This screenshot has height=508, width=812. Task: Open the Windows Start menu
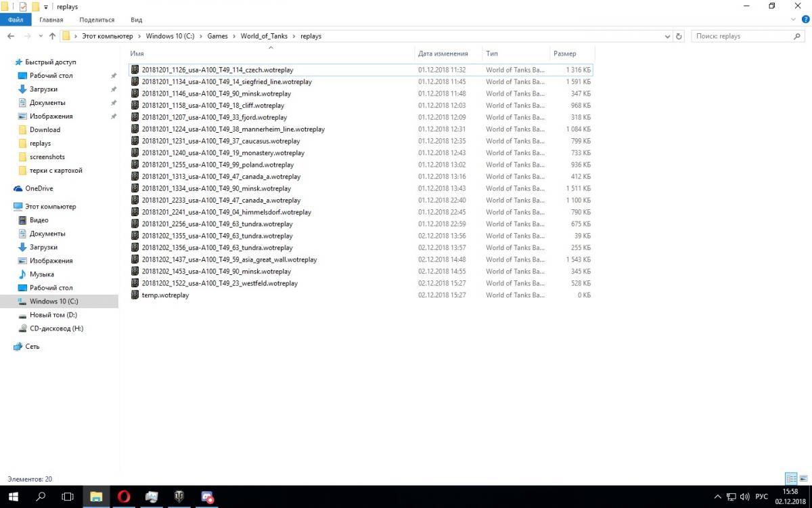13,496
